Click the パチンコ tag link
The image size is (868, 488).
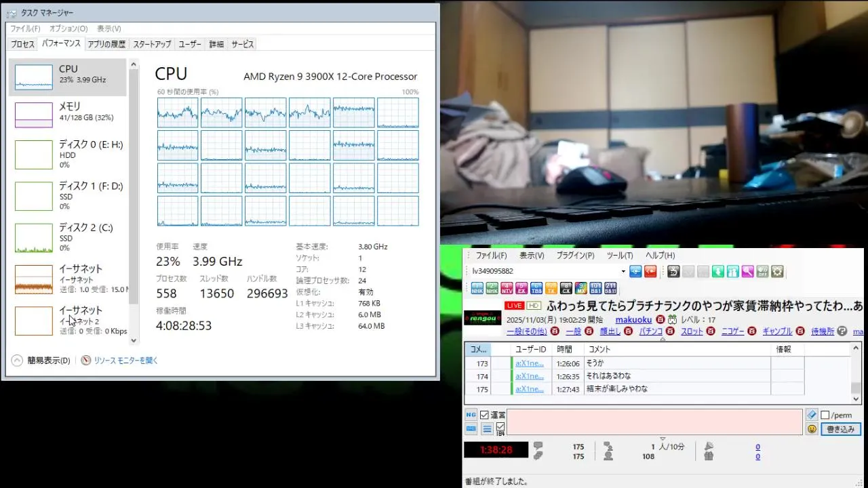click(651, 331)
